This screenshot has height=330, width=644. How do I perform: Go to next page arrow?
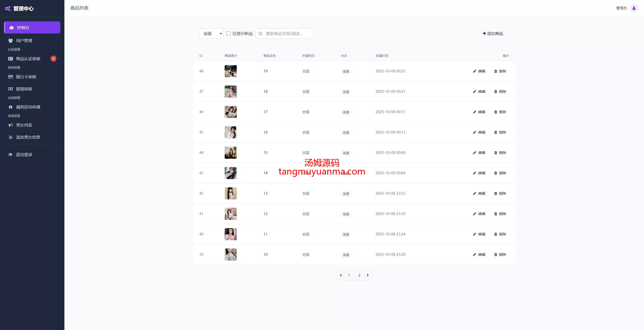click(368, 275)
